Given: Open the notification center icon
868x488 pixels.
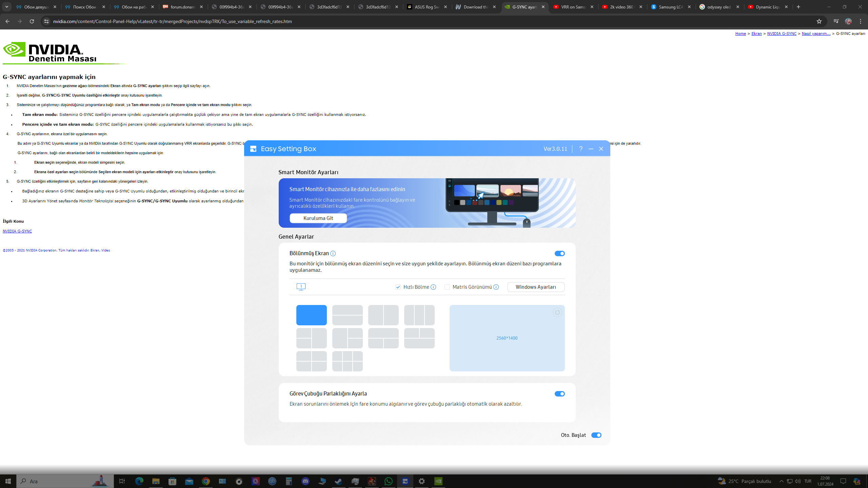Looking at the screenshot, I should tap(843, 481).
